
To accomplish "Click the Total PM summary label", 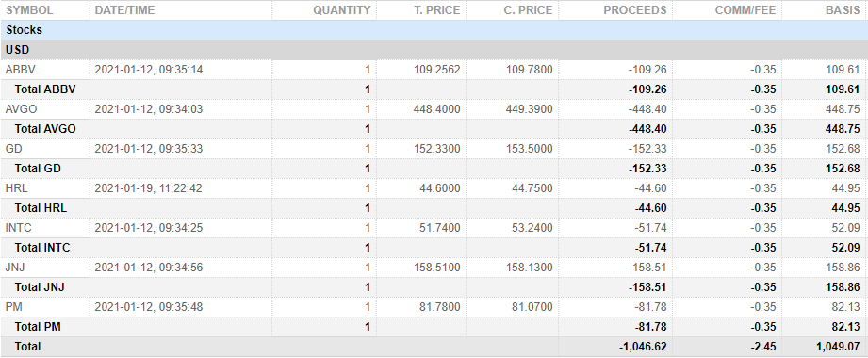I will point(38,327).
